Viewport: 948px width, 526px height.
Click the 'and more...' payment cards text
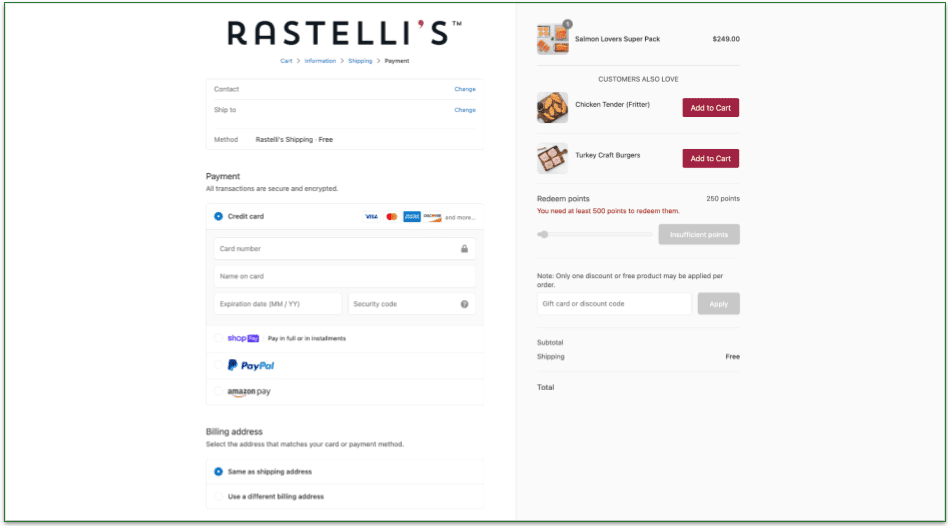(x=460, y=218)
